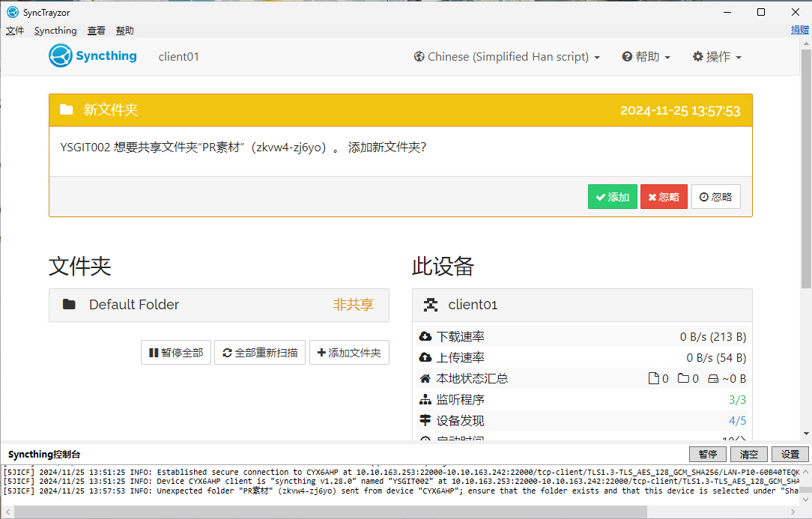Click the client01 navbar device name
The height and width of the screenshot is (519, 812).
179,56
